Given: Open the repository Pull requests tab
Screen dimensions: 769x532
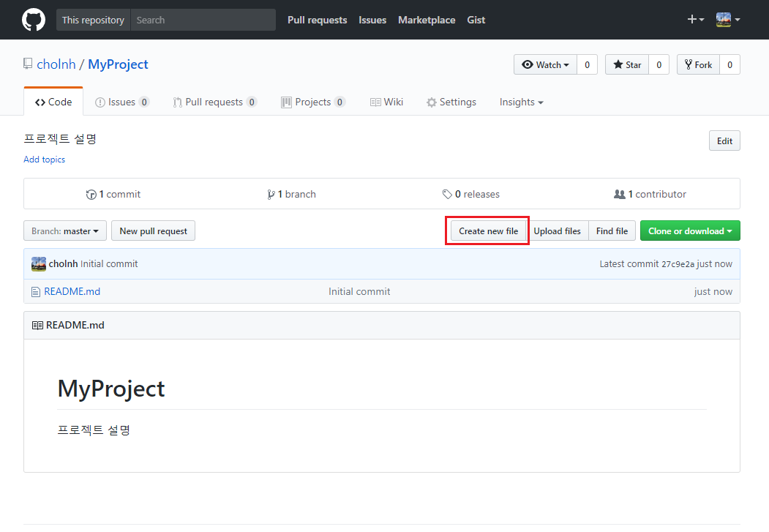Looking at the screenshot, I should pyautogui.click(x=215, y=102).
